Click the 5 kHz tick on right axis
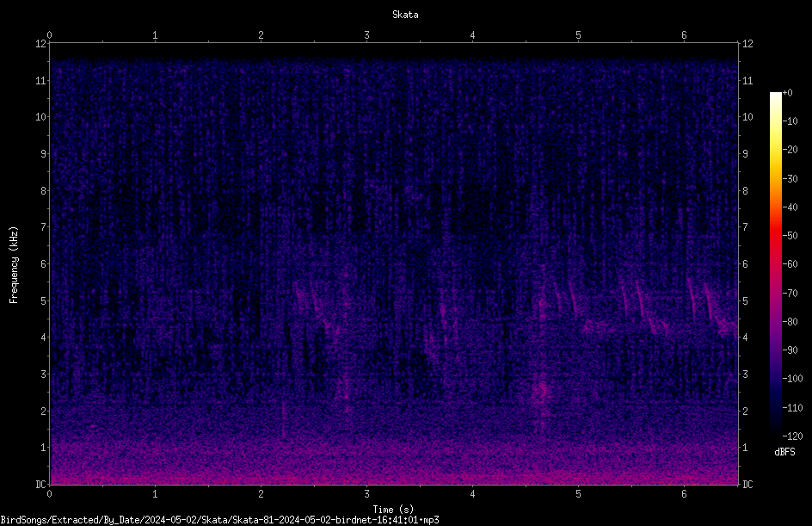The height and width of the screenshot is (526, 812). click(x=745, y=300)
